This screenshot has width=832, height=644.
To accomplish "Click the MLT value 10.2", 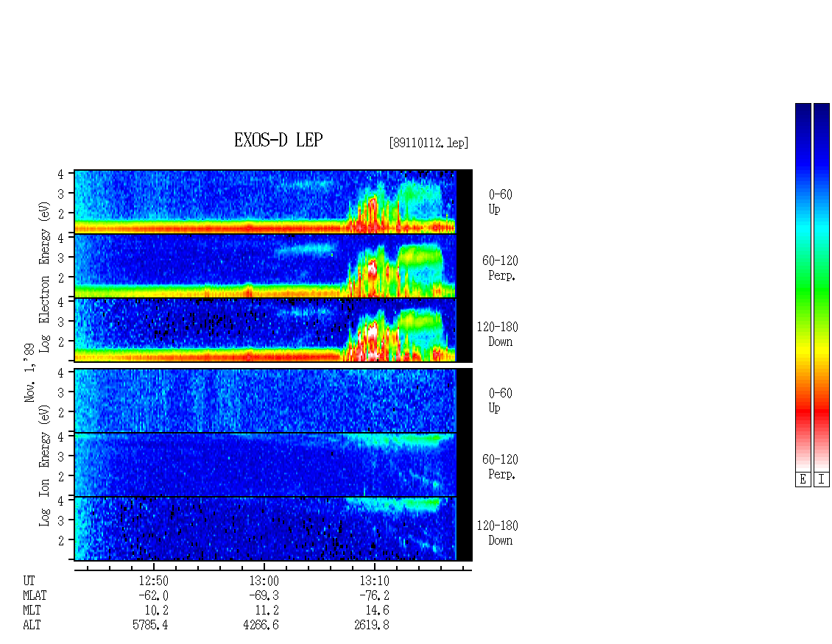I will 157,611.
